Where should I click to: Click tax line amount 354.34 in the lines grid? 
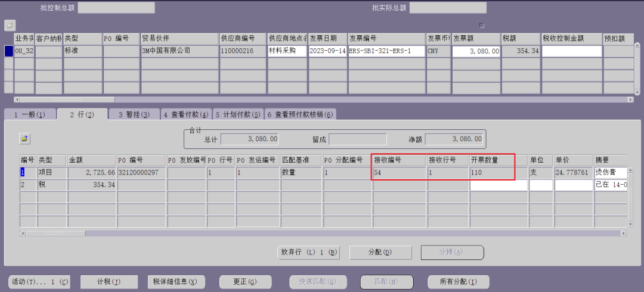tap(92, 185)
